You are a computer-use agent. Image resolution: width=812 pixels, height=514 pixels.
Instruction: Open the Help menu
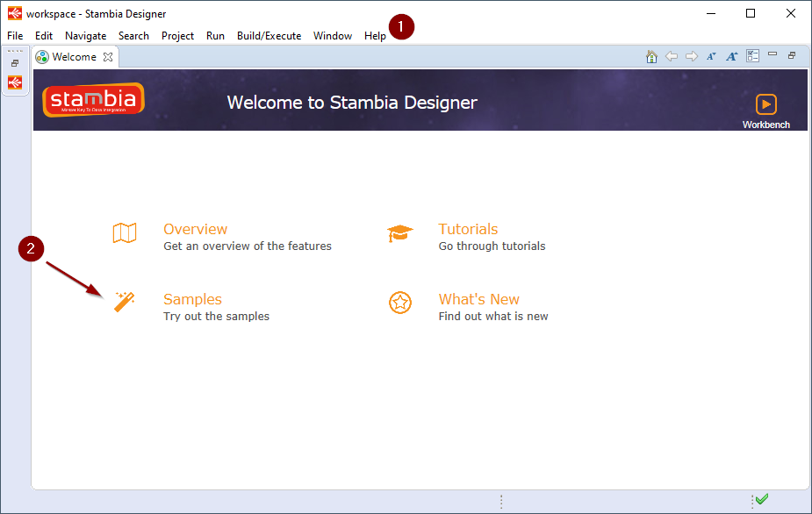375,36
